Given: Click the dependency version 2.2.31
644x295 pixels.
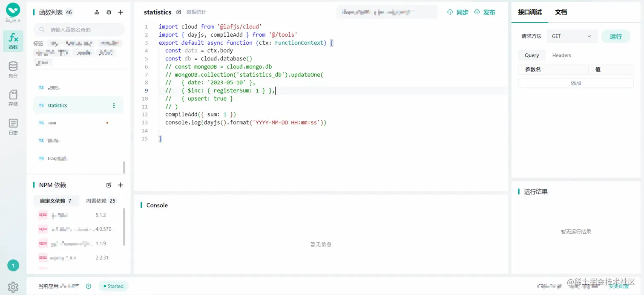Looking at the screenshot, I should click(x=102, y=257).
